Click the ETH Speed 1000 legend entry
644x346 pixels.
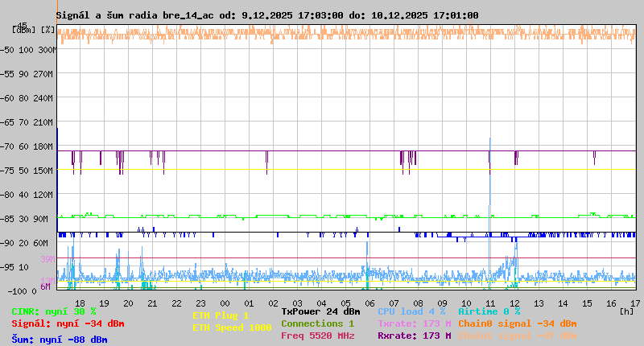pos(232,327)
